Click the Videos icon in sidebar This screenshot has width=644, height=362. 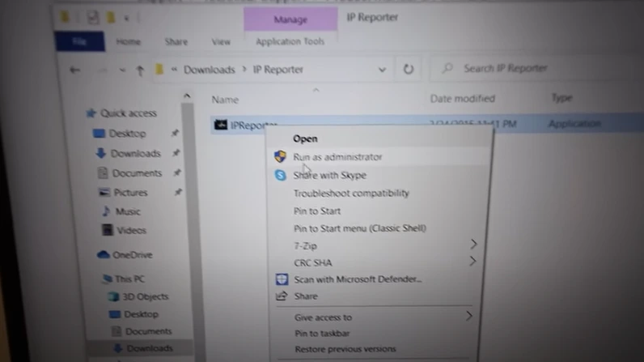coord(107,230)
